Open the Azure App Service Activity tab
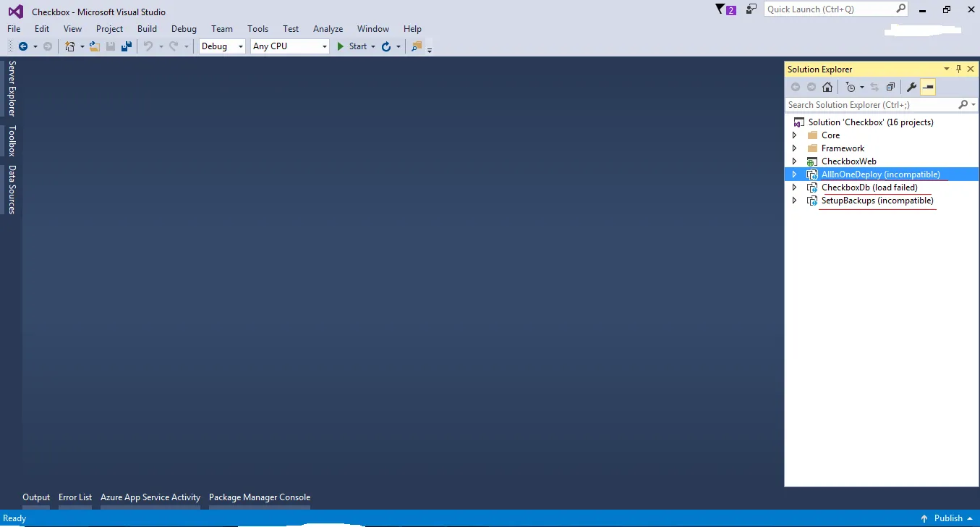The image size is (980, 527). [x=150, y=497]
